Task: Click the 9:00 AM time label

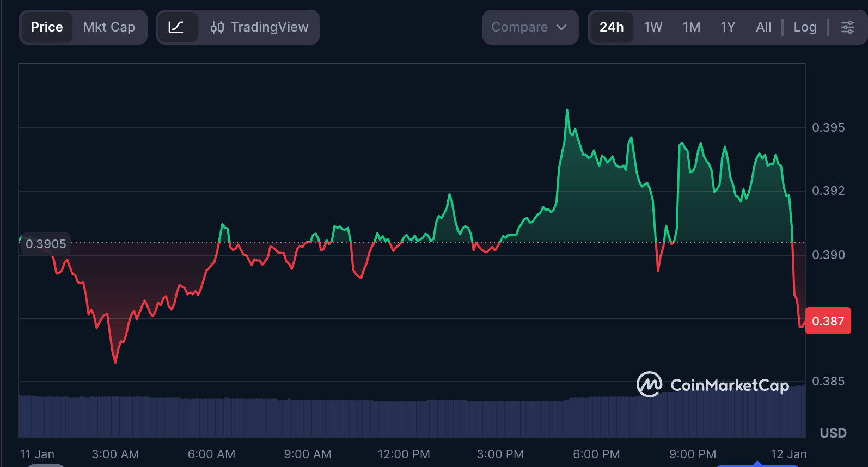Action: point(308,454)
